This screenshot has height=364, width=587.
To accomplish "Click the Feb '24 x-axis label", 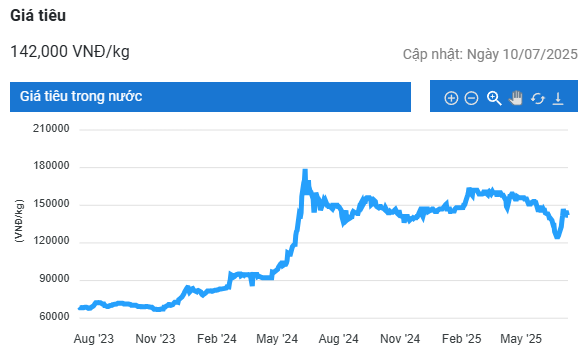I will (217, 339).
